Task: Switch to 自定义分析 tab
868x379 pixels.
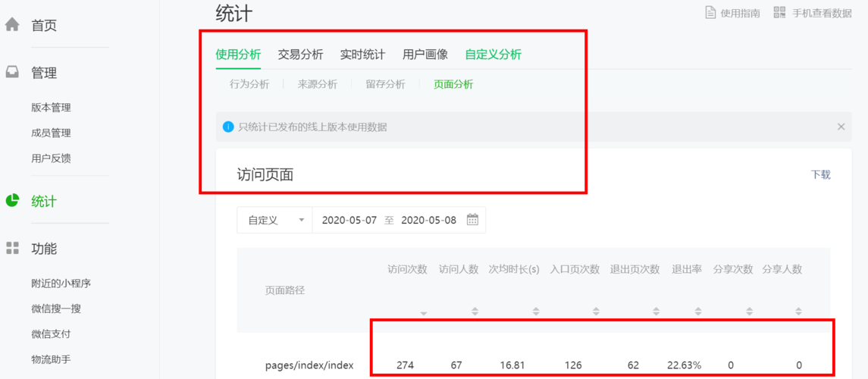Action: coord(493,55)
